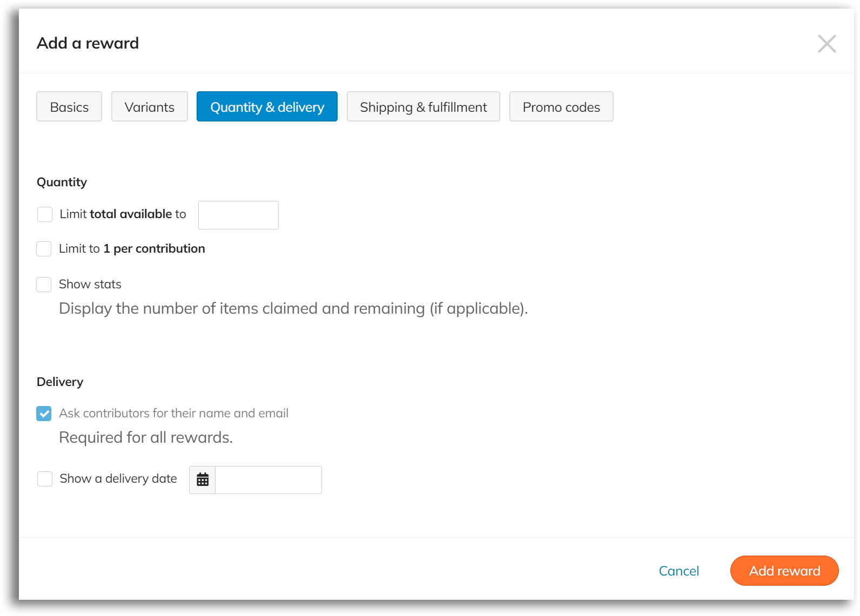
Task: Click the 'Show a delivery date' label
Action: [x=117, y=478]
